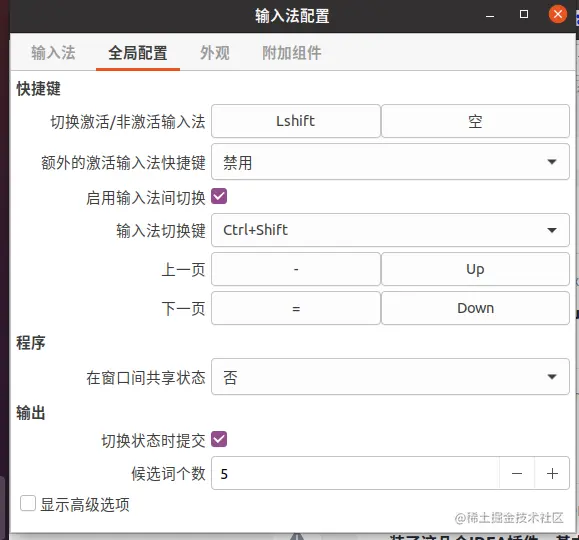Toggle 启用输入法间切换 checkbox
Viewport: 579px width, 540px height.
219,196
